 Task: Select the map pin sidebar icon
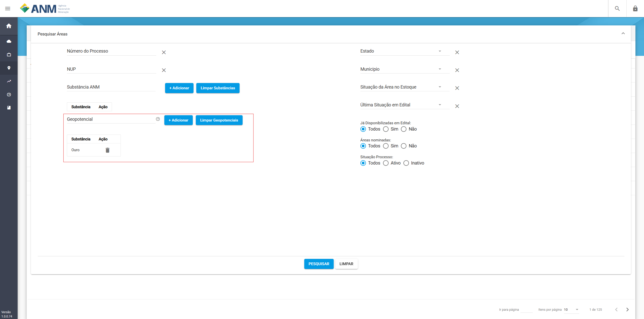click(x=9, y=68)
